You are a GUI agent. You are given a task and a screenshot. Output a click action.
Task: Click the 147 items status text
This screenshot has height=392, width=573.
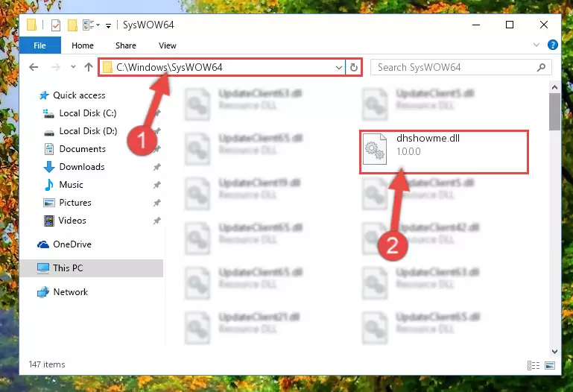pos(47,364)
